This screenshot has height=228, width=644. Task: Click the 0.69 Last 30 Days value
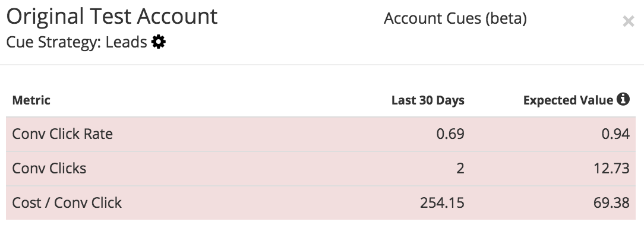(450, 134)
